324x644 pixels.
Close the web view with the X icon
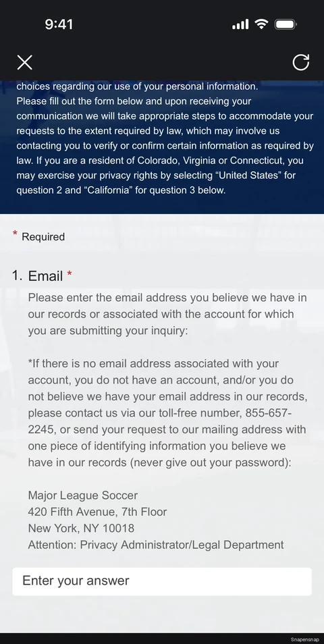pyautogui.click(x=25, y=62)
